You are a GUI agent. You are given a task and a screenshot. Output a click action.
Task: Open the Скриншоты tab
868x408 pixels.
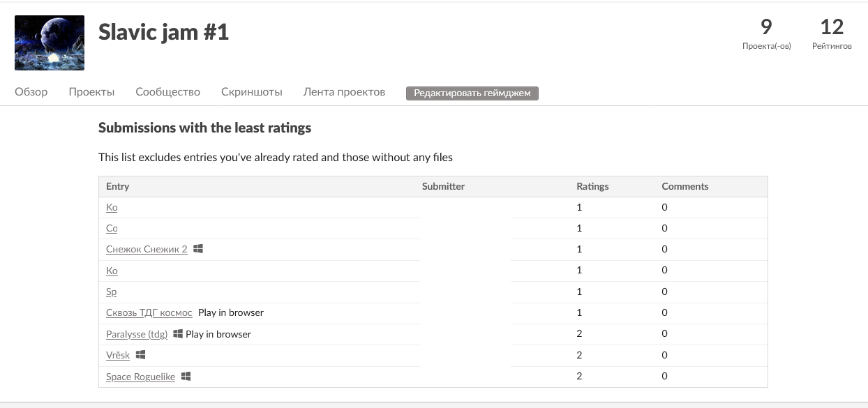pyautogui.click(x=251, y=92)
